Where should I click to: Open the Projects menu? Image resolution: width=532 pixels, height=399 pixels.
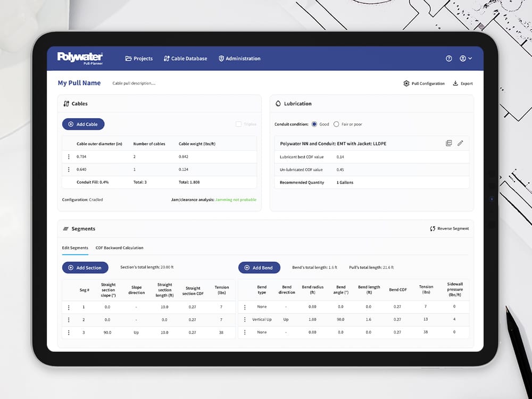click(x=139, y=59)
